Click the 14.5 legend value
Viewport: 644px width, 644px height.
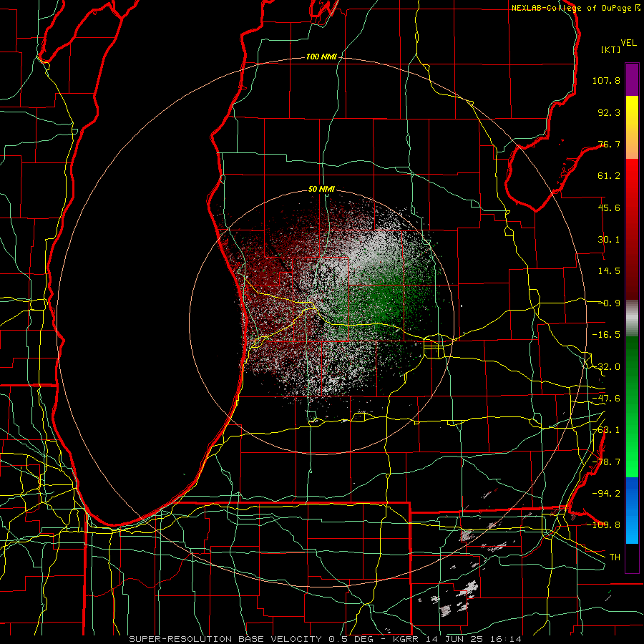tap(609, 271)
